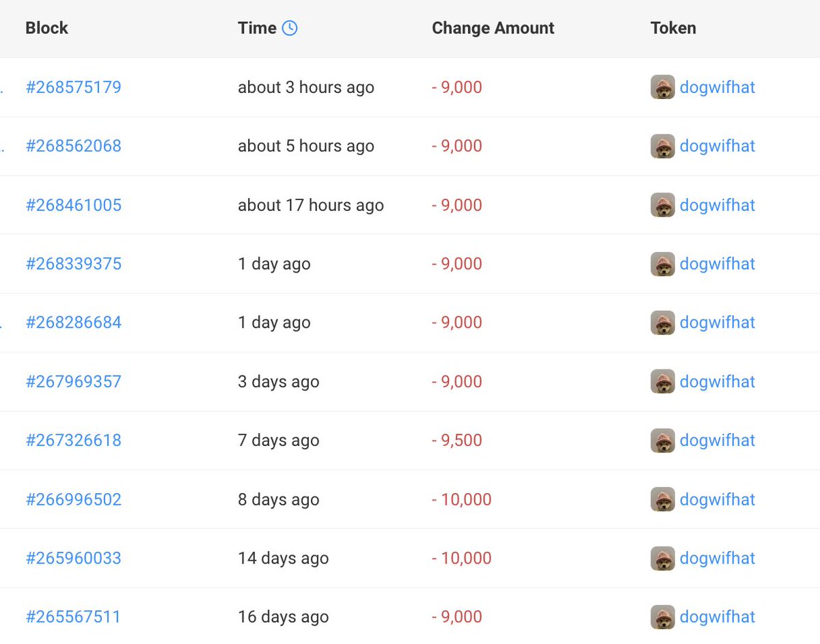
Task: Click dogwifhat icon in block #266996502 row
Action: click(x=663, y=499)
